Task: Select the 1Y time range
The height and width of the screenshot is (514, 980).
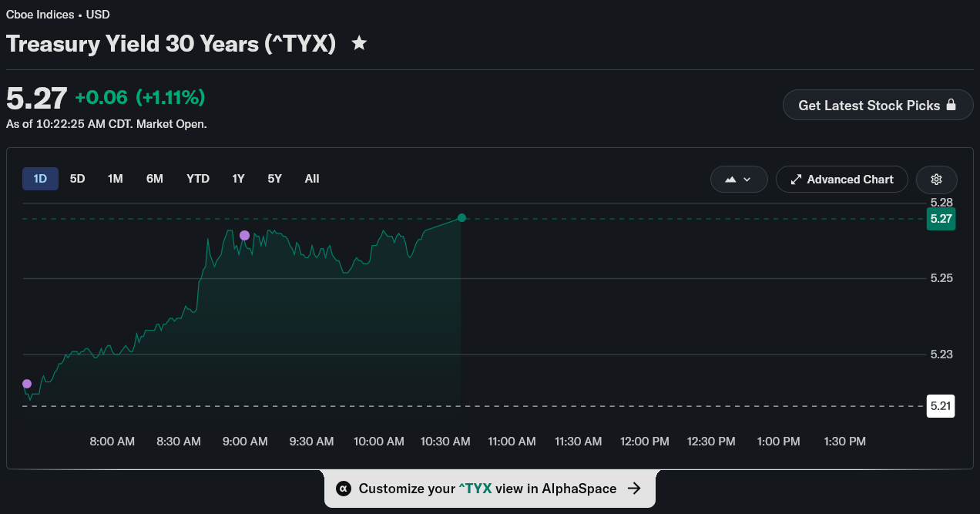Action: [x=238, y=179]
